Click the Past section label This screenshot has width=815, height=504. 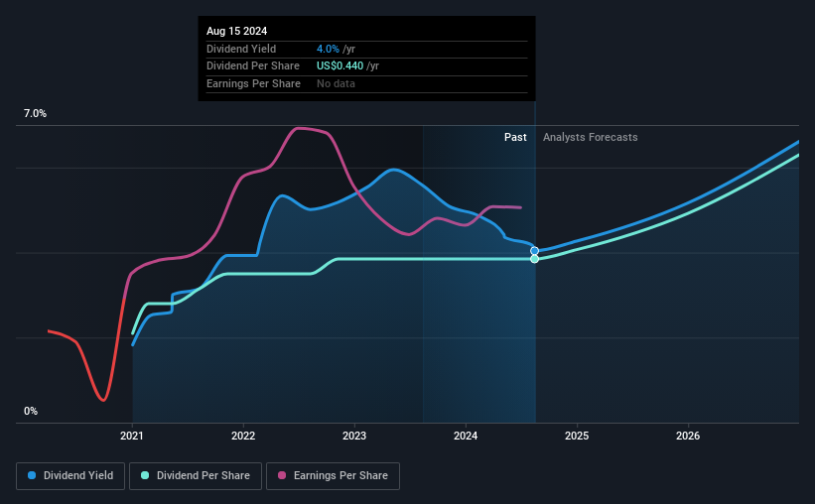(515, 137)
